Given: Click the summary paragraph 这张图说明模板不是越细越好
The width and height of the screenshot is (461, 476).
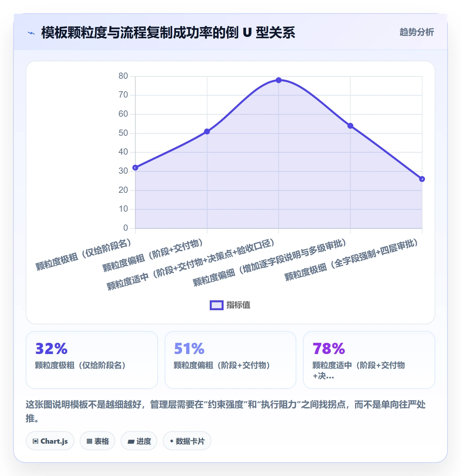Looking at the screenshot, I should point(226,411).
